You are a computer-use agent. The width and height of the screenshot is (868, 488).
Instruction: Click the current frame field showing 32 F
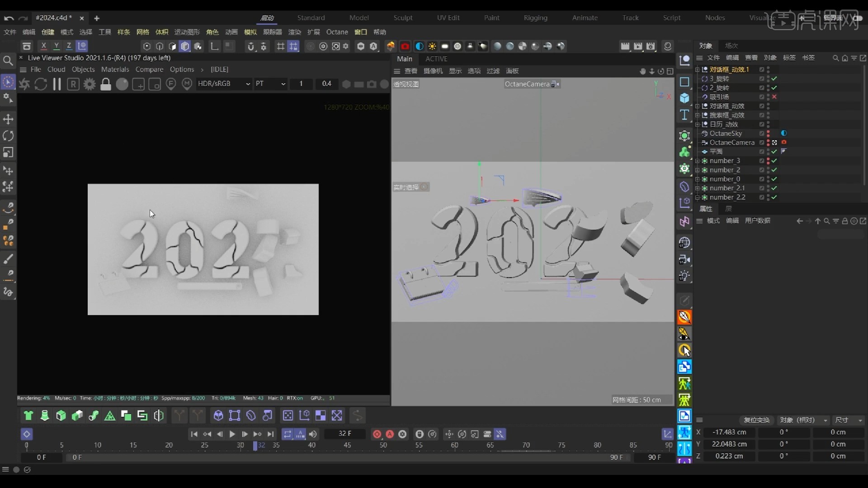click(x=345, y=434)
